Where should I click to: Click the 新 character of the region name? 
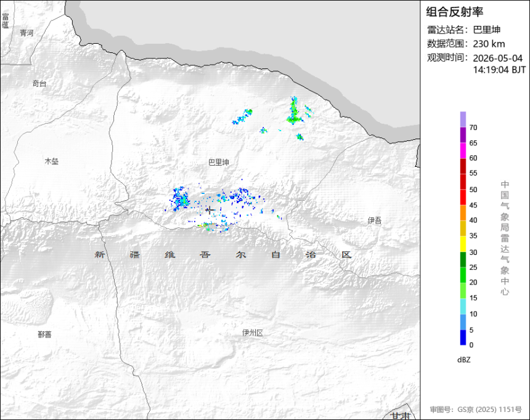pos(99,254)
